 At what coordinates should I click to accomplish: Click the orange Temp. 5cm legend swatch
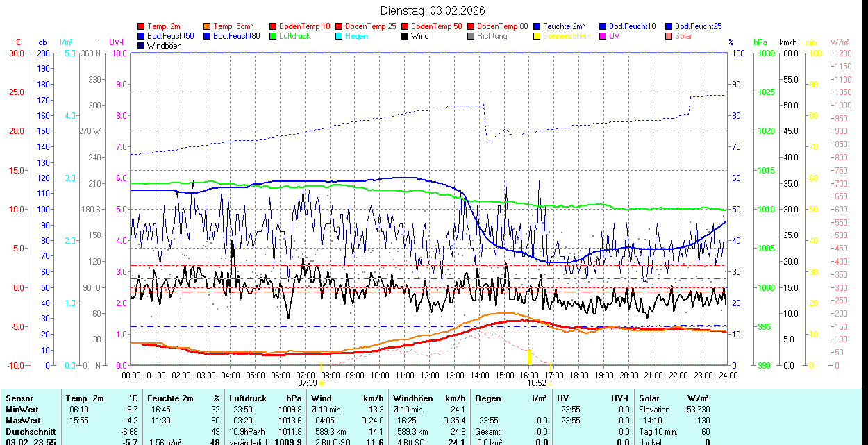[208, 26]
